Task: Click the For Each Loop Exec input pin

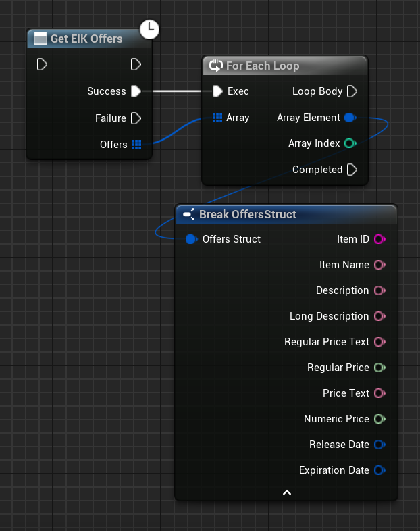Action: coord(217,91)
